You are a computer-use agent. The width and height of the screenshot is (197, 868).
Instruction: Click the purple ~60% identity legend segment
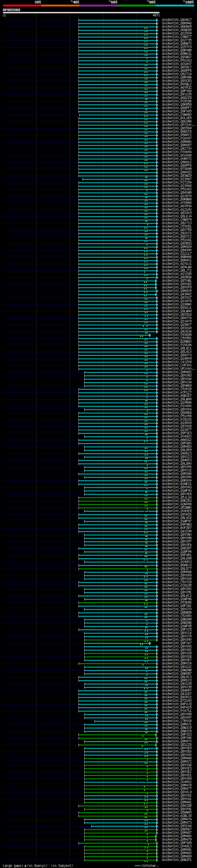pyautogui.click(x=98, y=6)
